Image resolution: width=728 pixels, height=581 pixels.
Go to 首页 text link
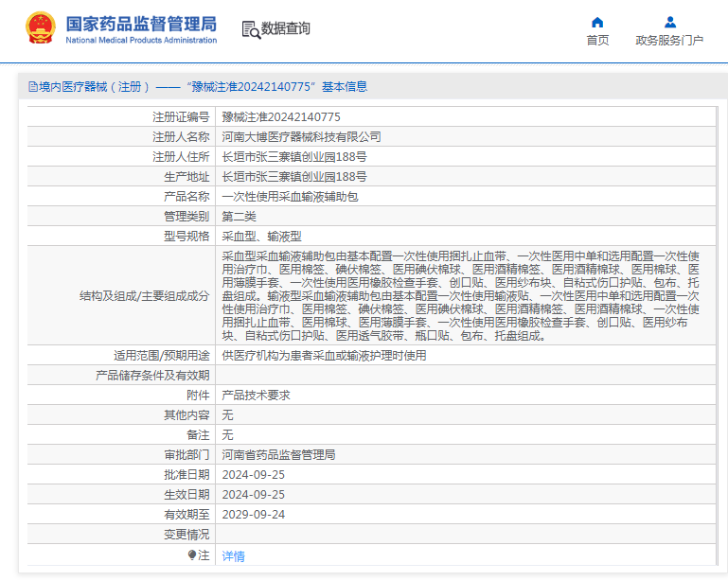(597, 41)
